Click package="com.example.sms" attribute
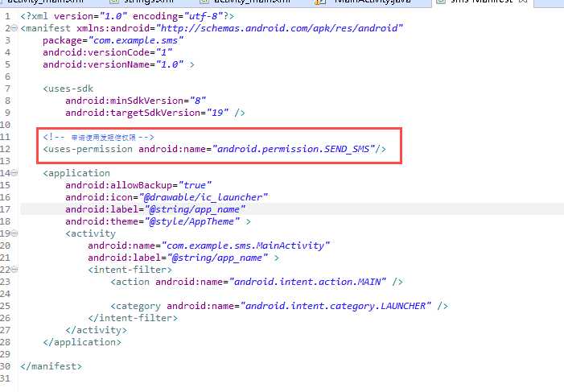Viewport: 564px width, 392px height. pyautogui.click(x=113, y=40)
